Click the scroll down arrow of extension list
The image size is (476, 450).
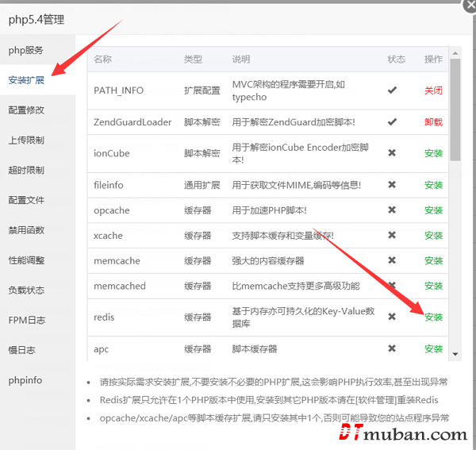[x=455, y=353]
